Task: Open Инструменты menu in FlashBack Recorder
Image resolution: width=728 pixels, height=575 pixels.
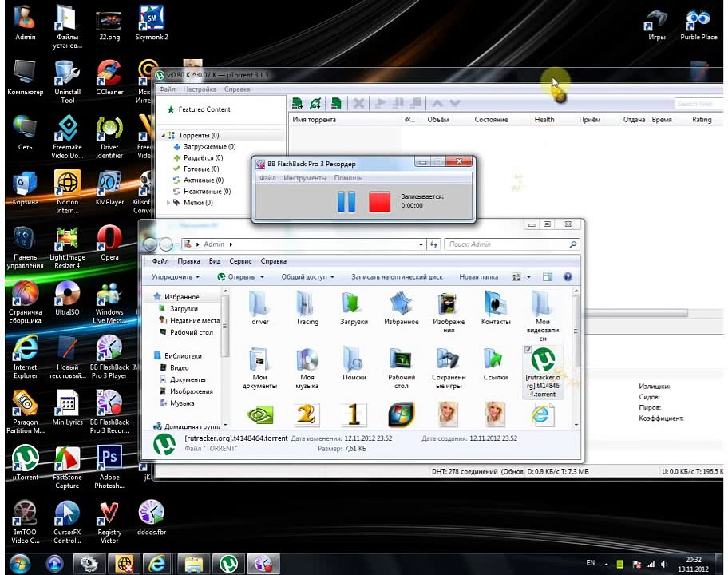Action: coord(305,178)
